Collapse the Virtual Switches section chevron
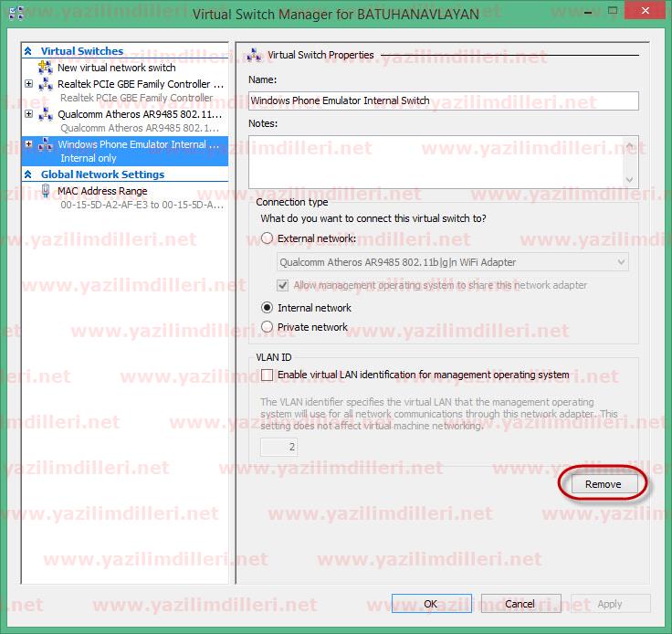The image size is (672, 634). click(28, 51)
